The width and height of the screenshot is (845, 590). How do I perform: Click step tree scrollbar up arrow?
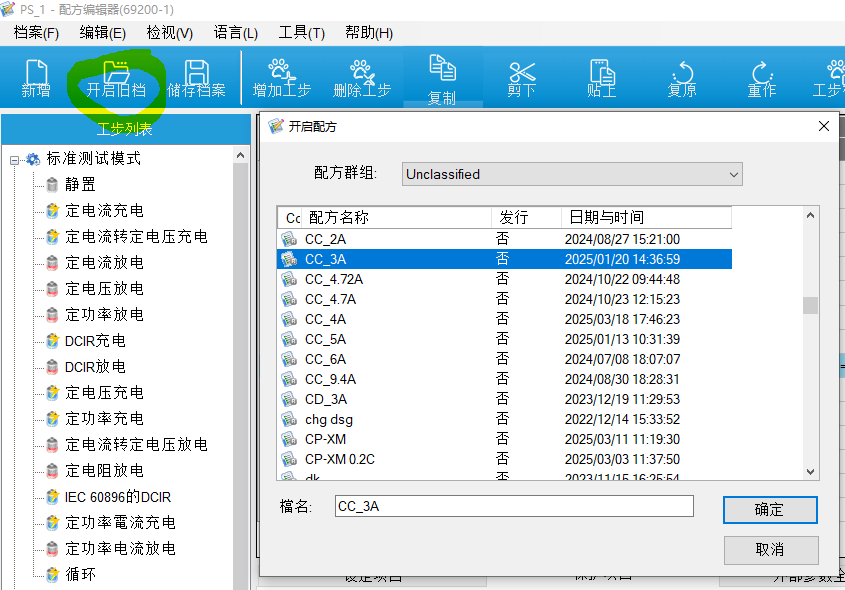point(240,155)
